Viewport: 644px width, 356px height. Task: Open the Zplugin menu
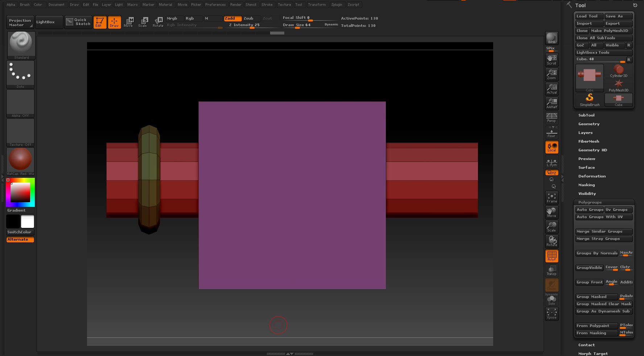(x=337, y=5)
